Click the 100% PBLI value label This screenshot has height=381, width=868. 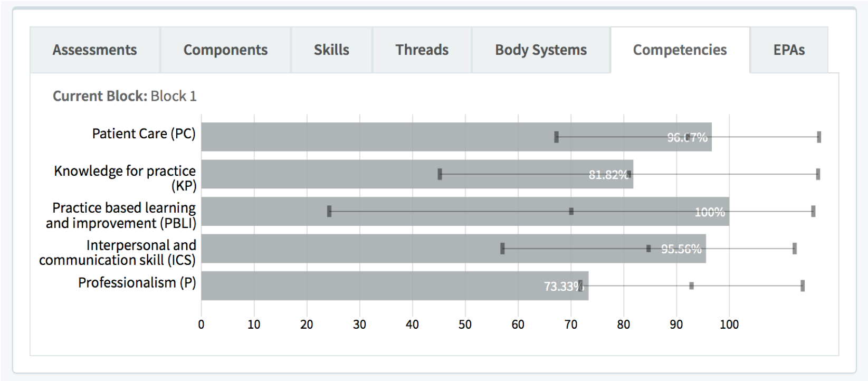pyautogui.click(x=710, y=212)
